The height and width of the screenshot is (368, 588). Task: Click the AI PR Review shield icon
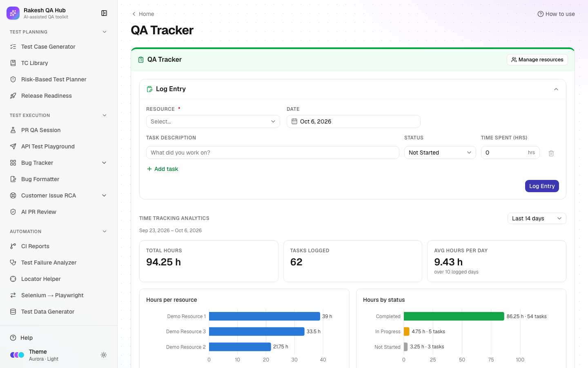pos(13,212)
